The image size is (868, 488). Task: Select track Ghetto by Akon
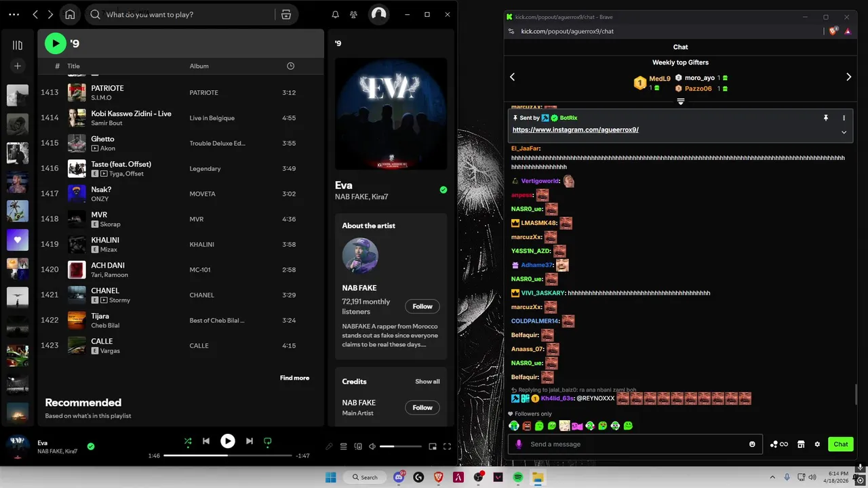pyautogui.click(x=180, y=143)
